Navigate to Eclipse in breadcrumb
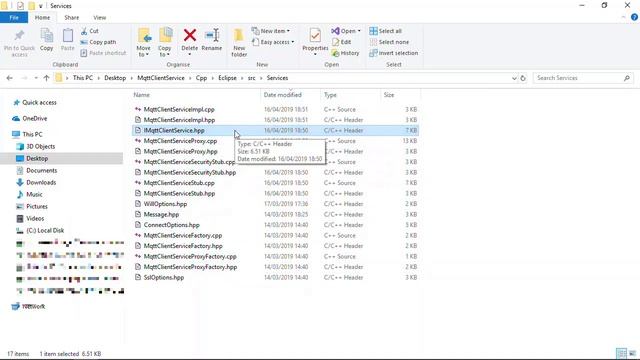This screenshot has height=360, width=640. (x=227, y=78)
